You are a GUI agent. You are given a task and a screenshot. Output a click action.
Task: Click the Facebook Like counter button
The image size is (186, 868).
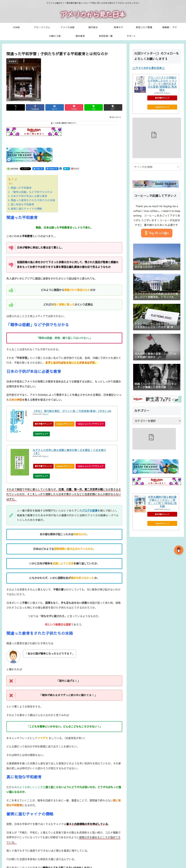tap(38, 169)
